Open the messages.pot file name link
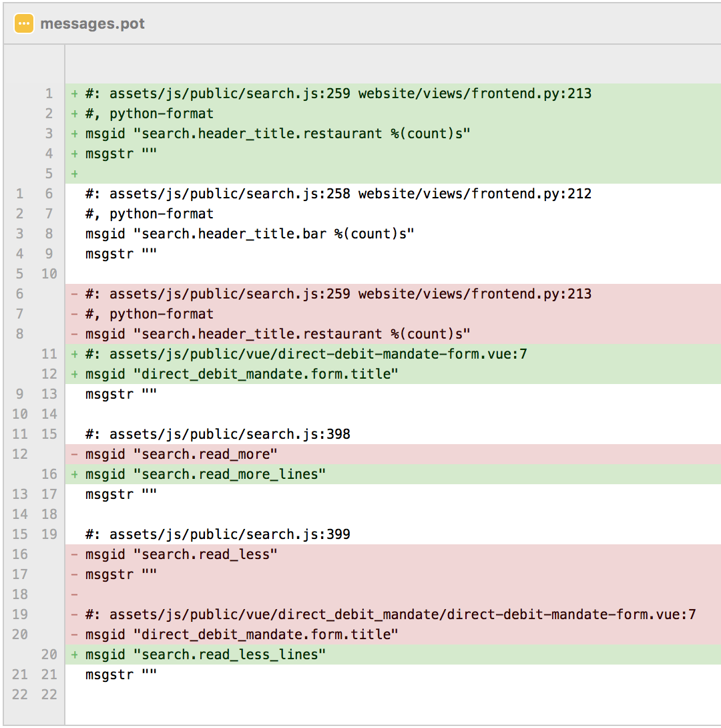Image resolution: width=721 pixels, height=728 pixels. 92,24
